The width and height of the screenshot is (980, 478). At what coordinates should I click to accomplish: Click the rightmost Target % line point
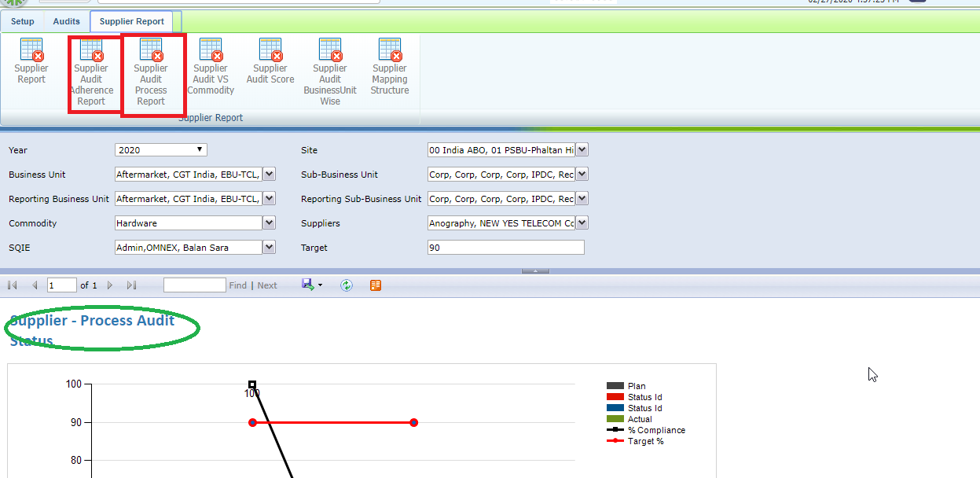click(x=413, y=422)
